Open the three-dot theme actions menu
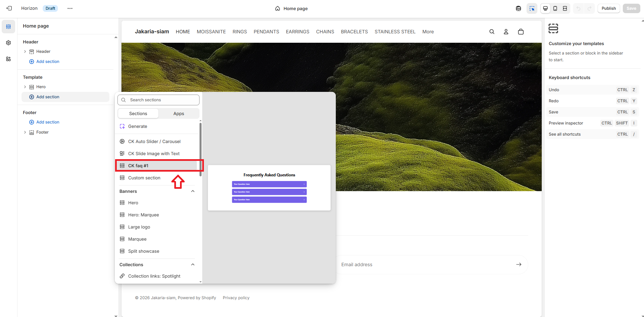 70,8
